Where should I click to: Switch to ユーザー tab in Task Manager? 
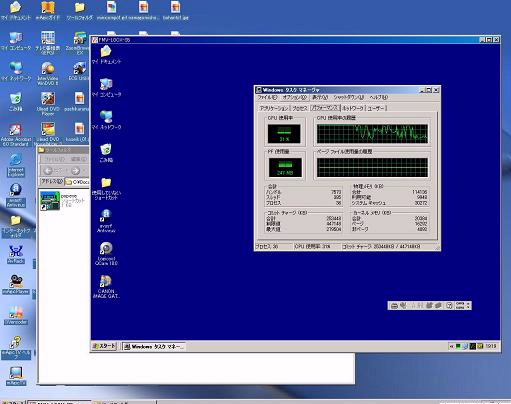tap(376, 108)
